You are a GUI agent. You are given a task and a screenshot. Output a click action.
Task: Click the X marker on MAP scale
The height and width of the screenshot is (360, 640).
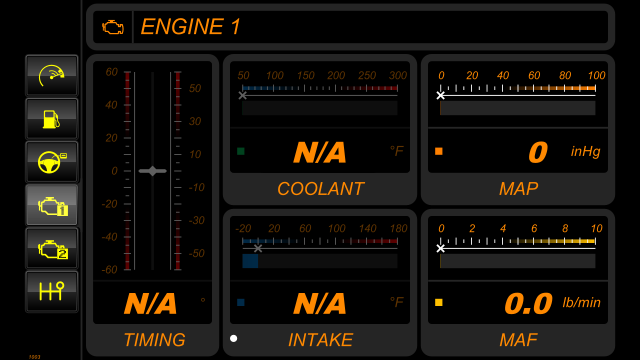tap(440, 96)
